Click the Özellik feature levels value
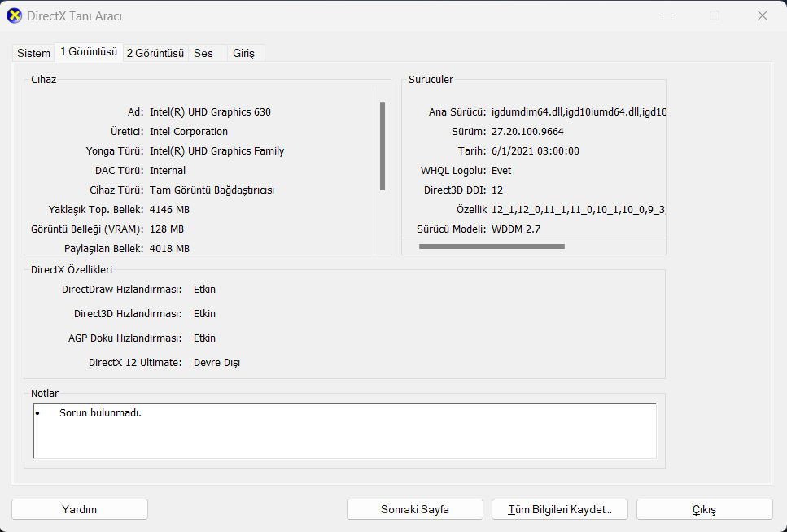The width and height of the screenshot is (787, 532). click(x=579, y=210)
